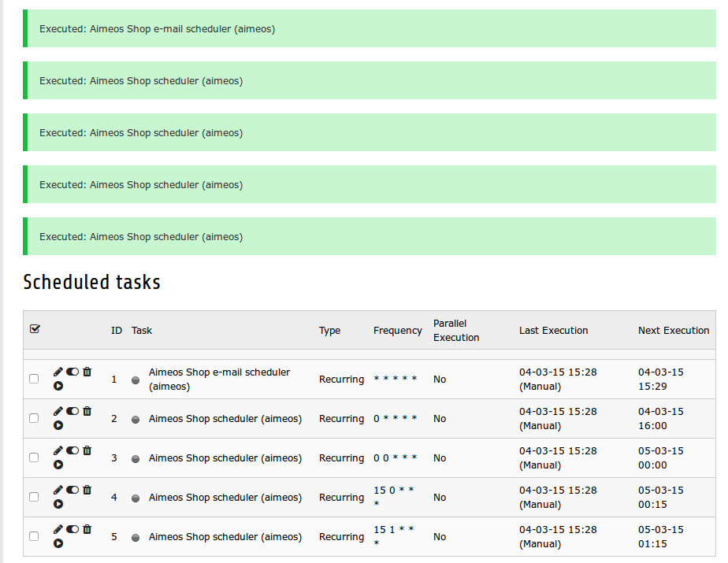
Task: Click the trash can for task ID 5
Action: [x=87, y=530]
